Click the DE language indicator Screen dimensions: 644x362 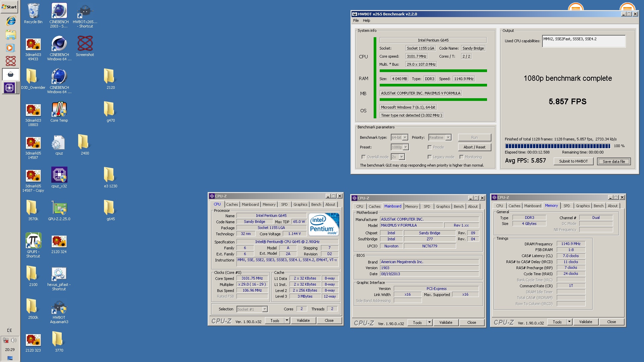point(9,330)
